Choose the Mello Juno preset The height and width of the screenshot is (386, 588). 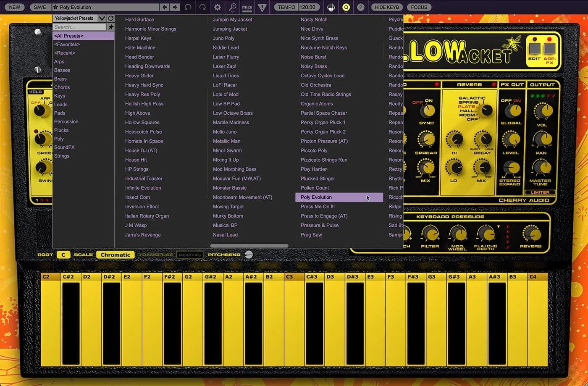point(225,131)
